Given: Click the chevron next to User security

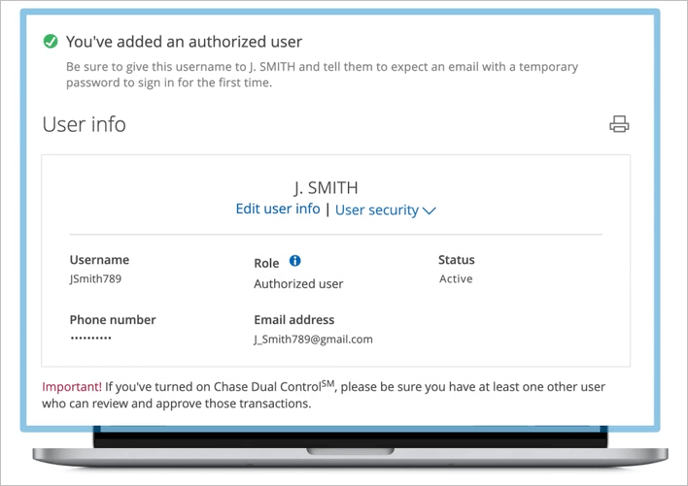Looking at the screenshot, I should [430, 211].
